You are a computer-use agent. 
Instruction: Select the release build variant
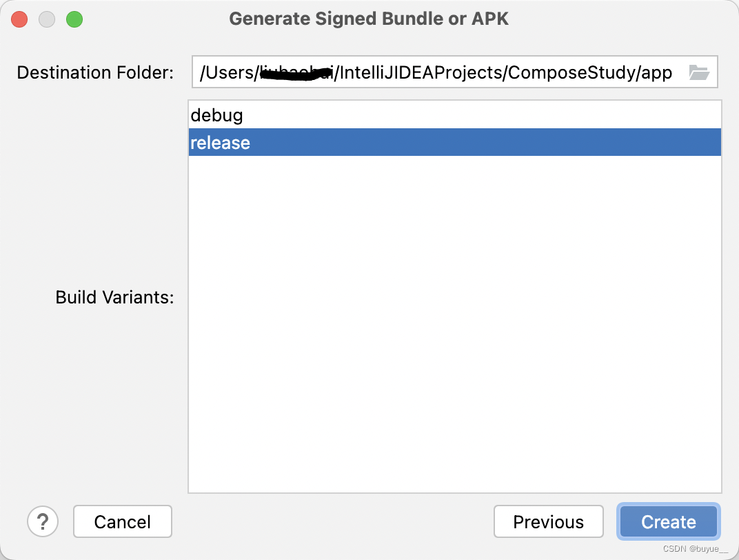220,143
